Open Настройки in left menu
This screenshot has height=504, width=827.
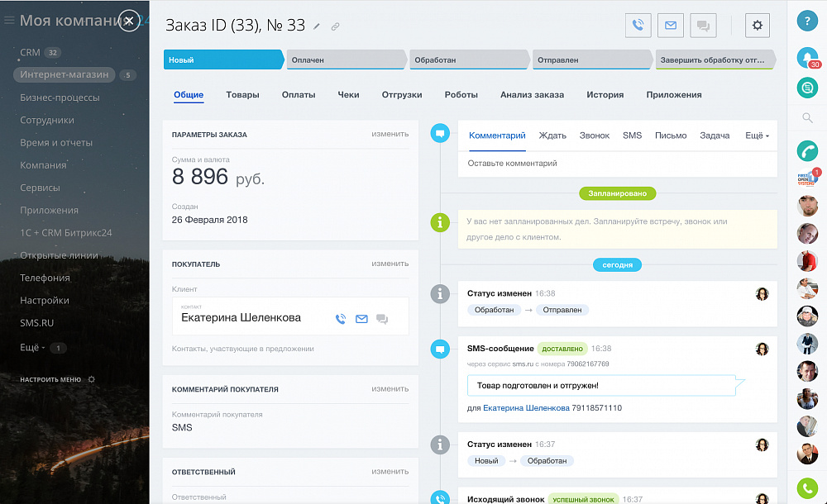coord(45,301)
